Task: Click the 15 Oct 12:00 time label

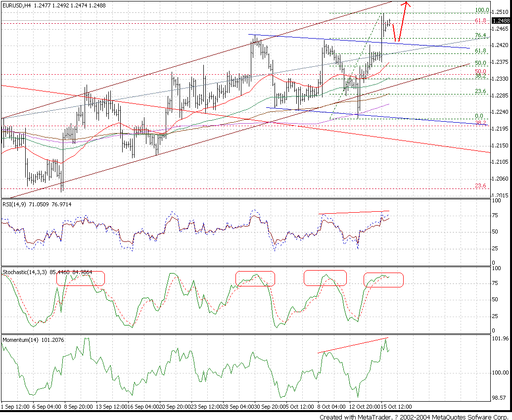Action: 396,407
